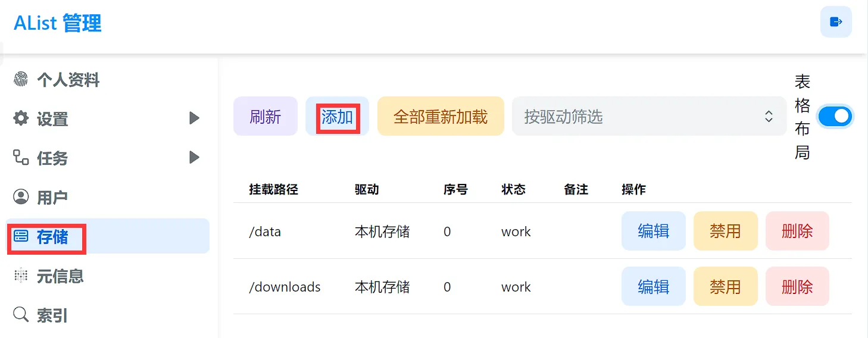Click the storage drive icon beside 存储
868x338 pixels.
tap(21, 237)
